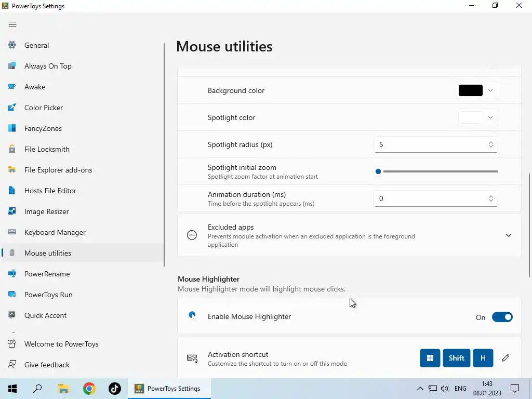
Task: Click Give feedback
Action: pyautogui.click(x=83, y=364)
